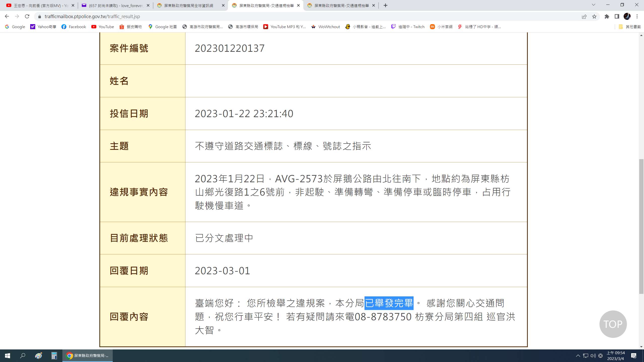Click the case number 202301220137
The width and height of the screenshot is (644, 362).
click(230, 48)
